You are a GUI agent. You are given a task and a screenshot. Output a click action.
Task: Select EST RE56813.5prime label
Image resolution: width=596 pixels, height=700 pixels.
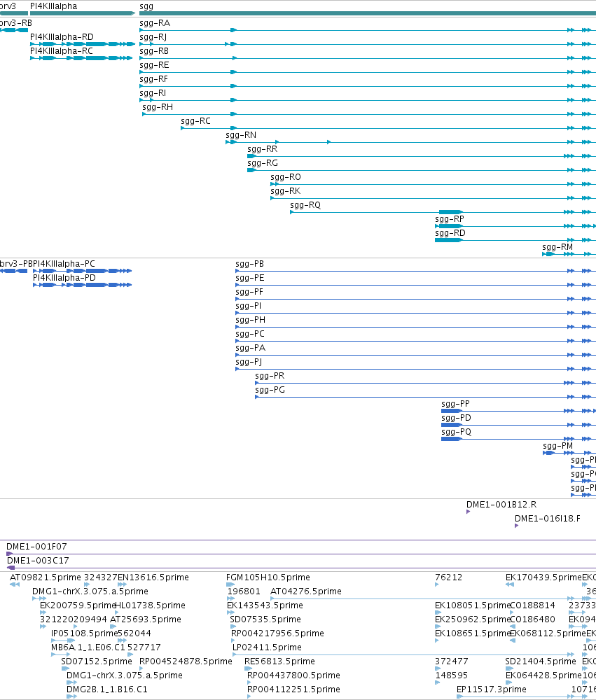click(279, 661)
